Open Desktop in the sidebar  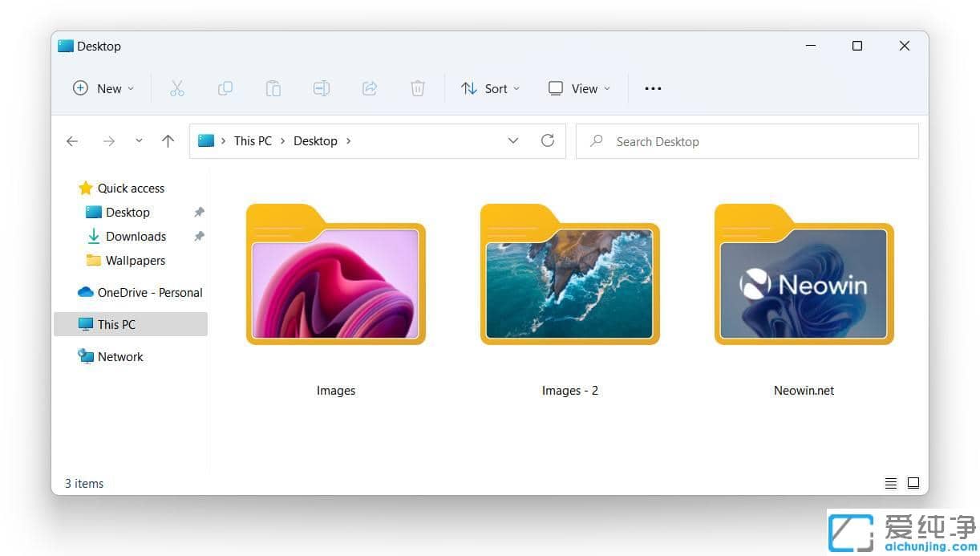(x=118, y=212)
